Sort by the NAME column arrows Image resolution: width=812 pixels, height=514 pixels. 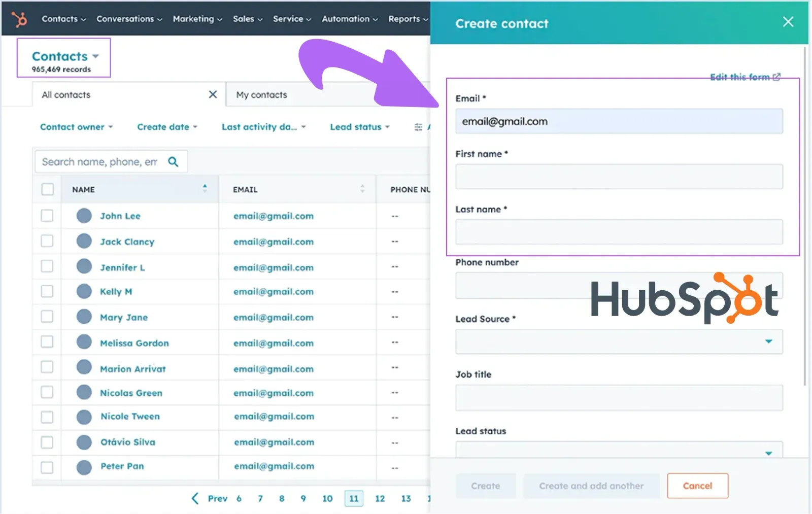click(x=205, y=188)
